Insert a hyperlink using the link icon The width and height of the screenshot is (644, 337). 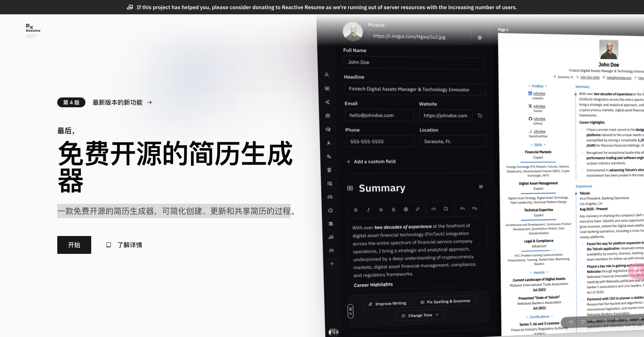pyautogui.click(x=418, y=209)
